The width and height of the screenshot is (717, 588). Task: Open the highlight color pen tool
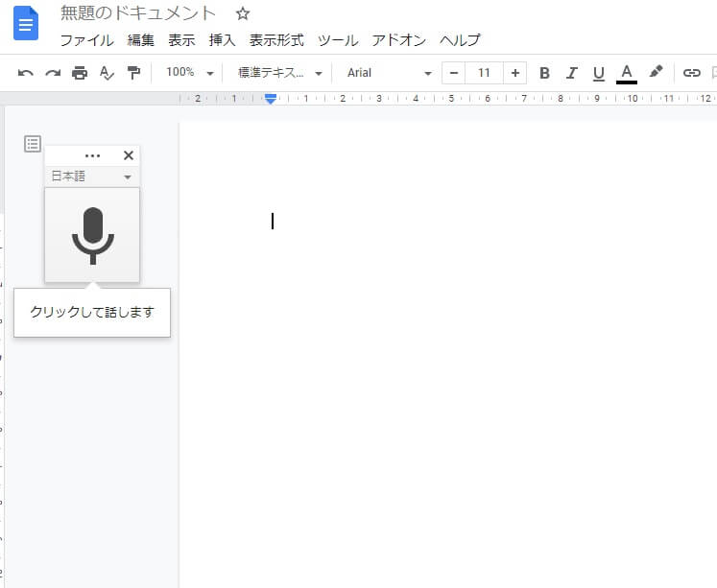(x=657, y=72)
